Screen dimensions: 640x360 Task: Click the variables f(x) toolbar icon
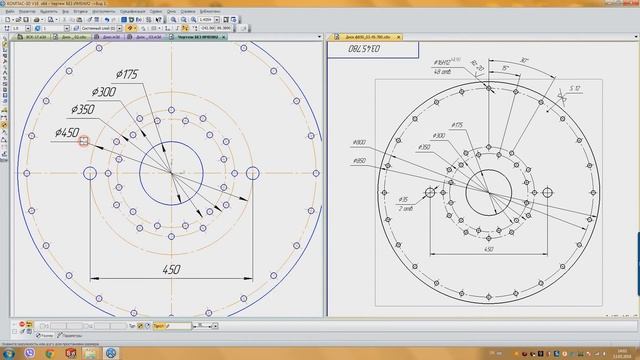tap(139, 20)
